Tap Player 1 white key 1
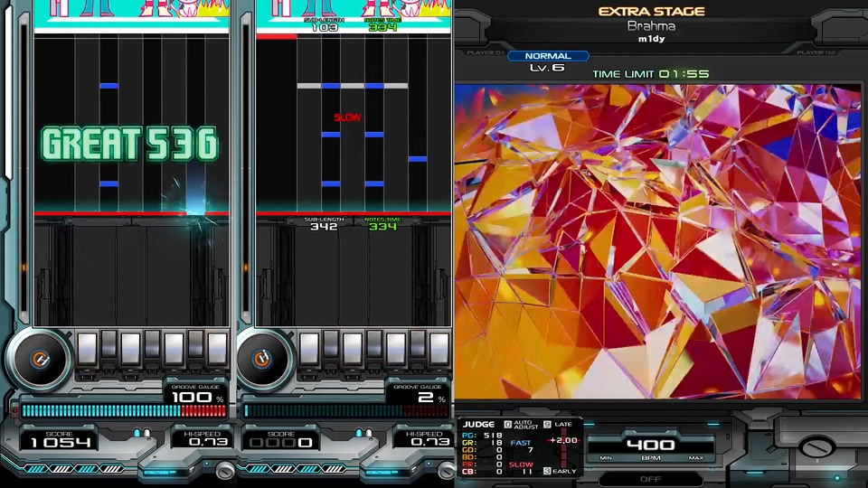This screenshot has width=868, height=488. pyautogui.click(x=88, y=349)
